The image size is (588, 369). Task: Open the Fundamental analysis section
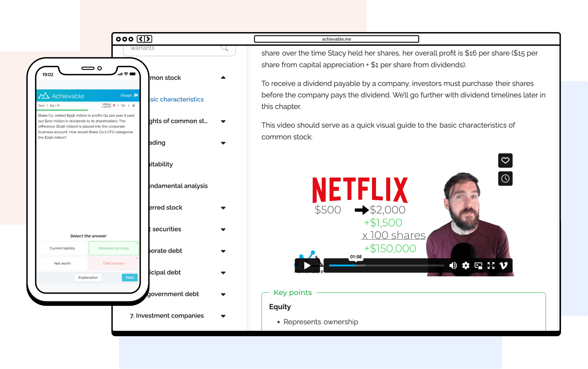[x=178, y=186]
